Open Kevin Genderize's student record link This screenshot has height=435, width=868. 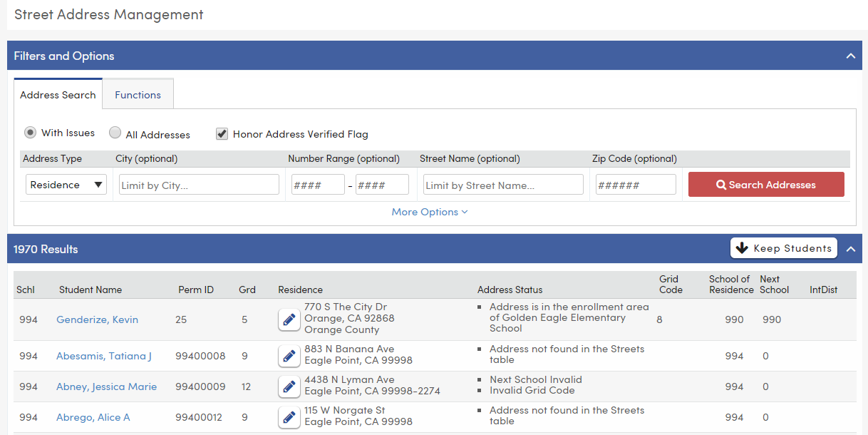tap(97, 319)
